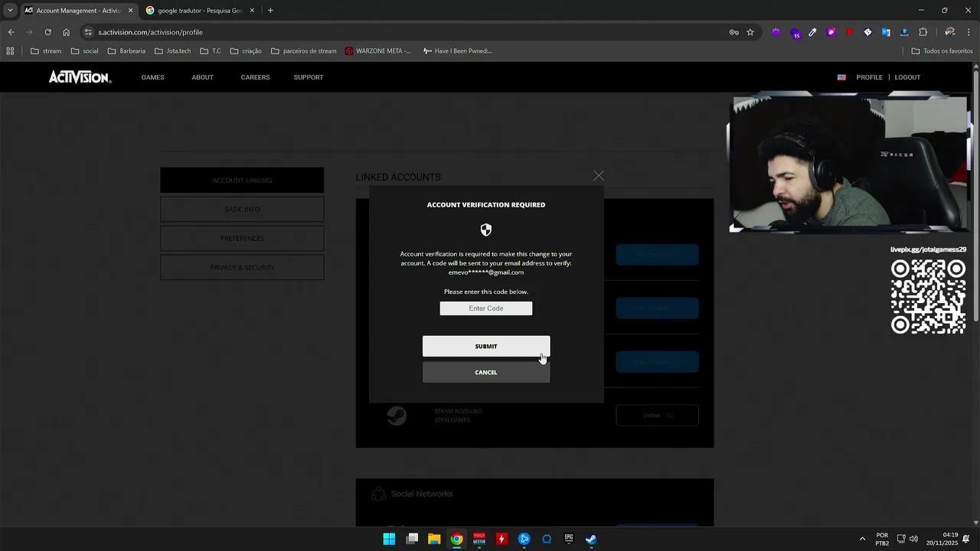Open the Chrome profile avatar

click(x=949, y=32)
